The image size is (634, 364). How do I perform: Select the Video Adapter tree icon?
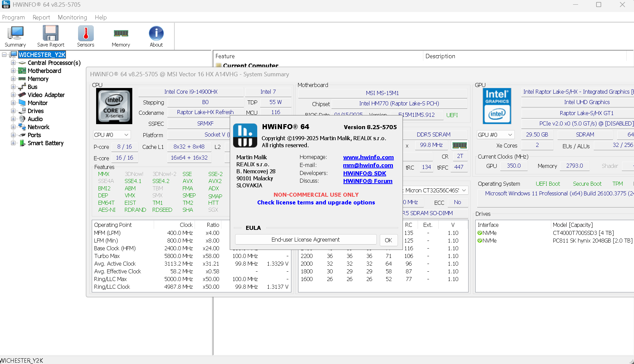click(22, 95)
